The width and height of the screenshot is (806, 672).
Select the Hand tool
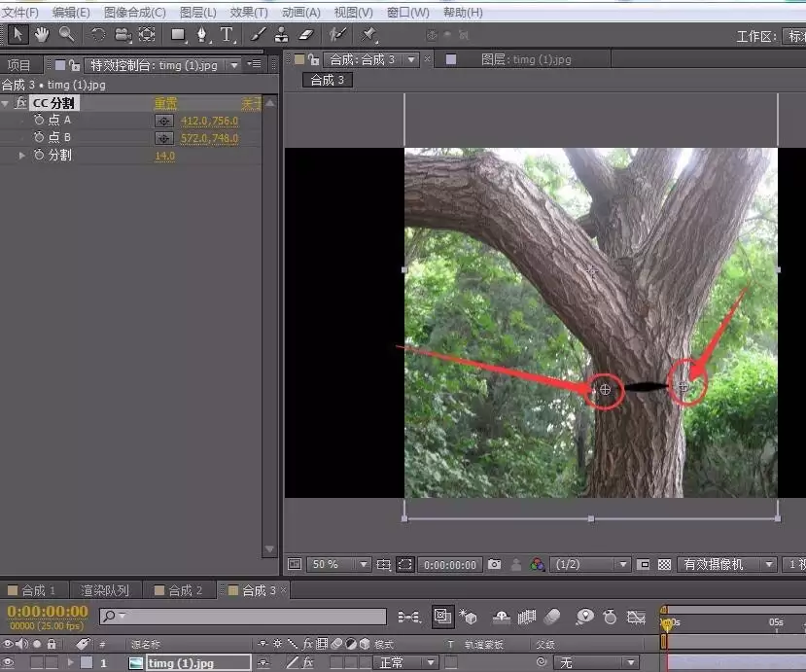tap(42, 35)
